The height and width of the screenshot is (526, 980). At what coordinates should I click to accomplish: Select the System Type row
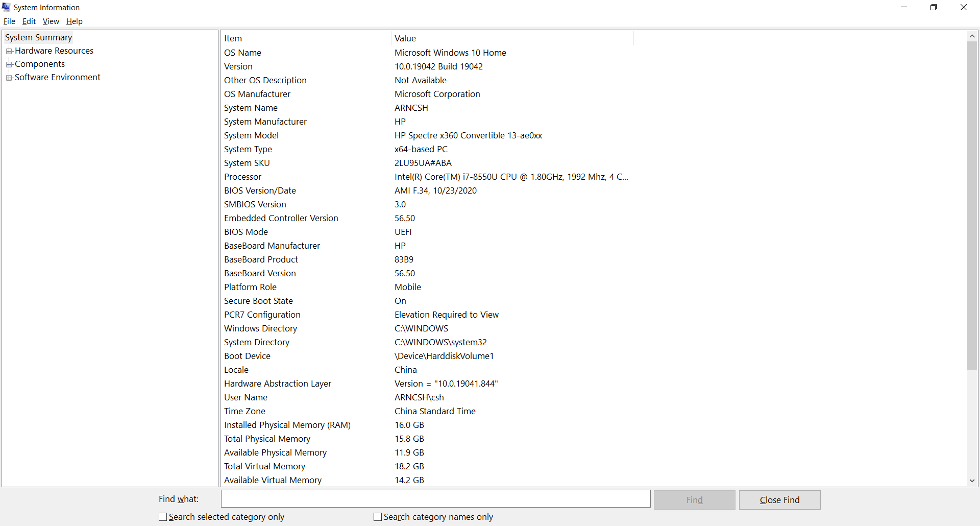427,149
